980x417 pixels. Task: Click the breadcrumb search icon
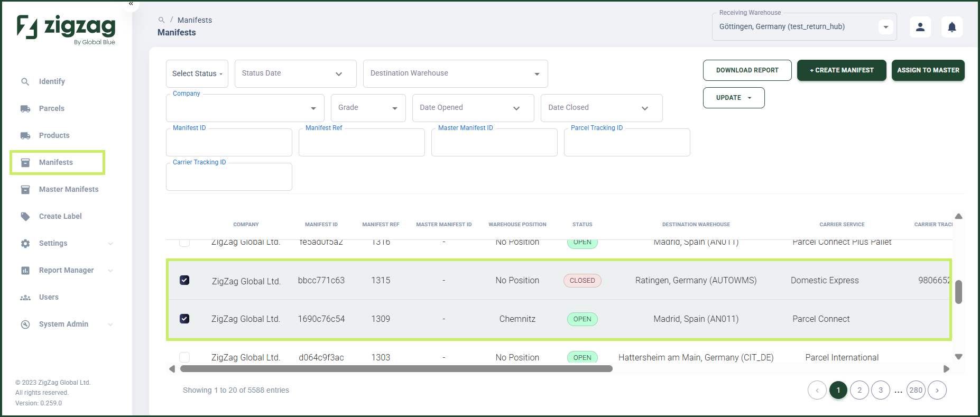(162, 20)
